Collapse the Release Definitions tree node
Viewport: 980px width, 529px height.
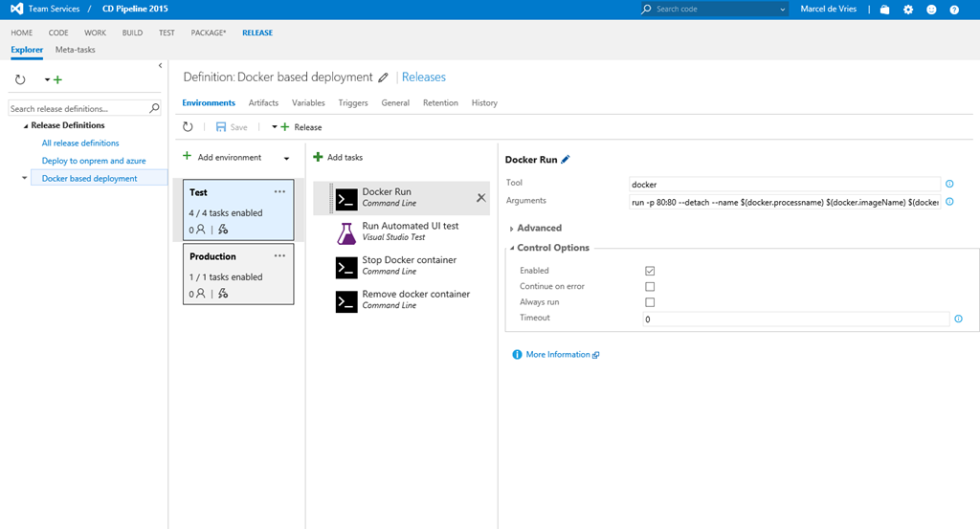(x=26, y=125)
